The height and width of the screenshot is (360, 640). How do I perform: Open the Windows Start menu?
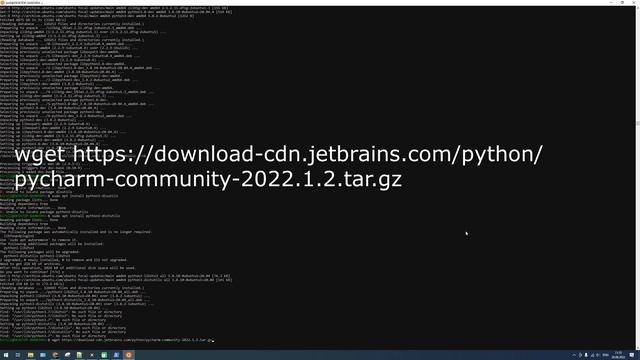pyautogui.click(x=6, y=355)
